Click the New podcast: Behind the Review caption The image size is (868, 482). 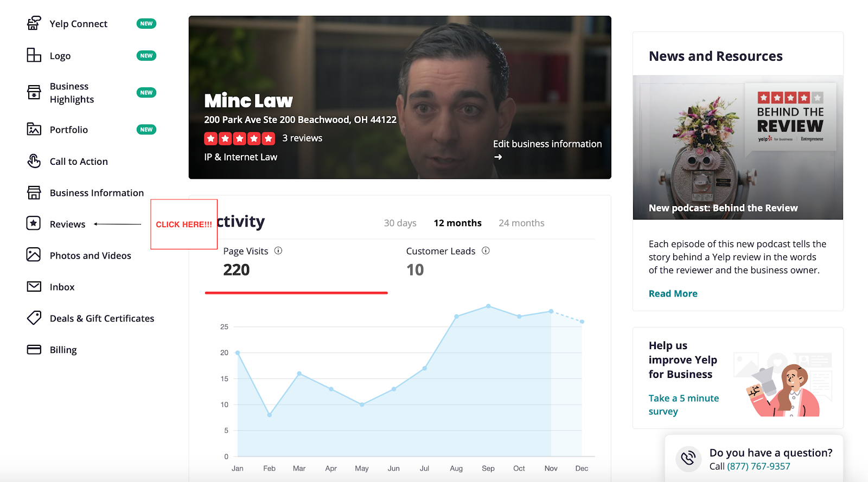(723, 208)
